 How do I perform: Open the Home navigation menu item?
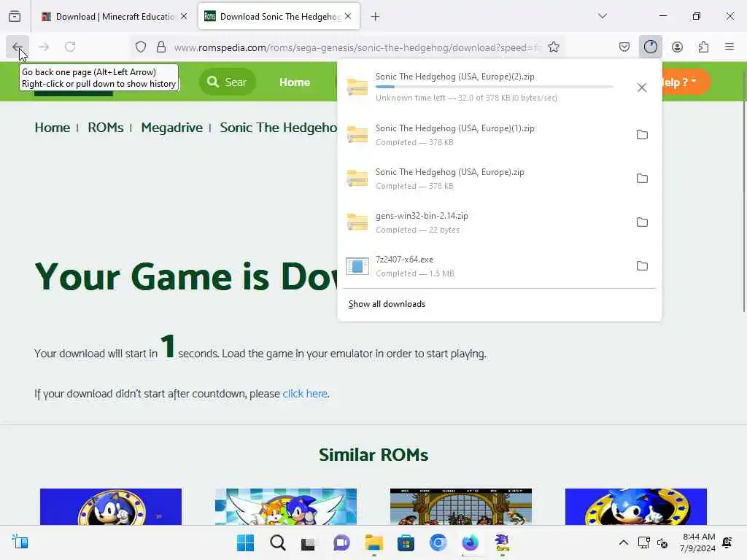[x=295, y=82]
